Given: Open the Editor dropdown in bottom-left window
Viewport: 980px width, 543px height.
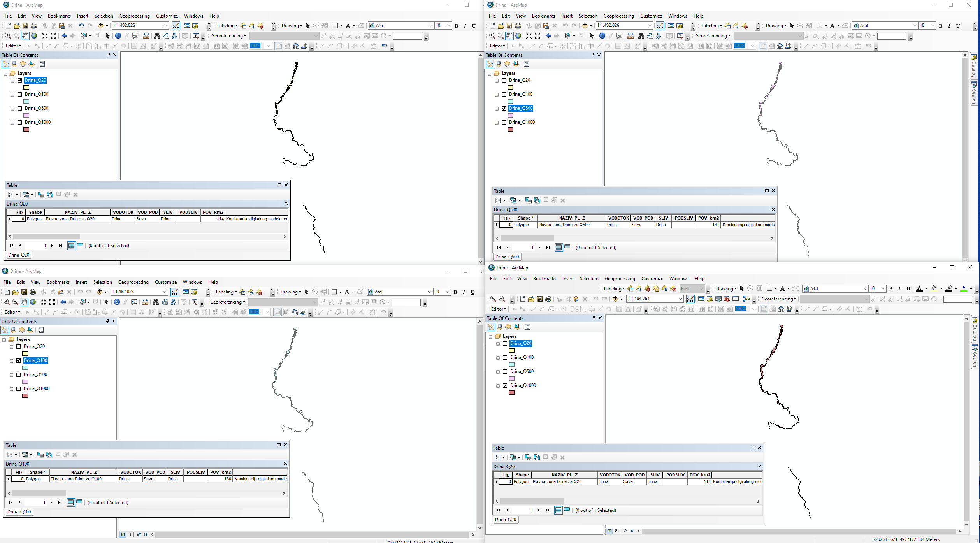Looking at the screenshot, I should [x=12, y=312].
